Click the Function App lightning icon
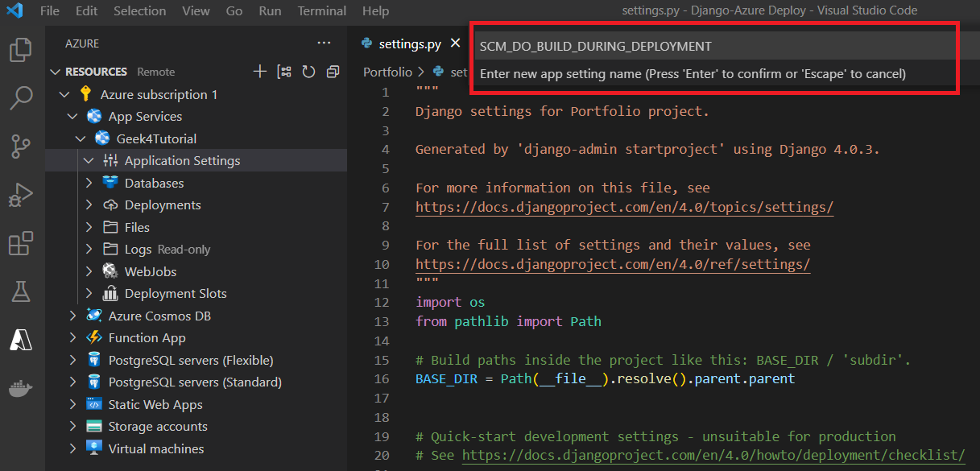980x471 pixels. [94, 337]
